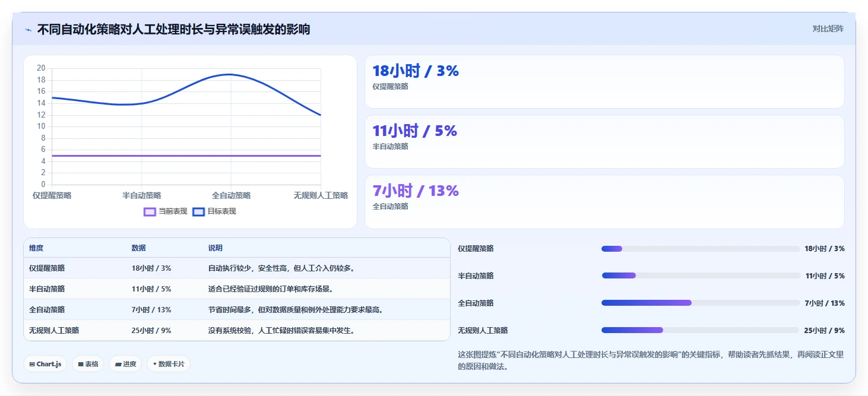Click the blue 目标表现 curve peak
The width and height of the screenshot is (868, 396).
point(229,74)
